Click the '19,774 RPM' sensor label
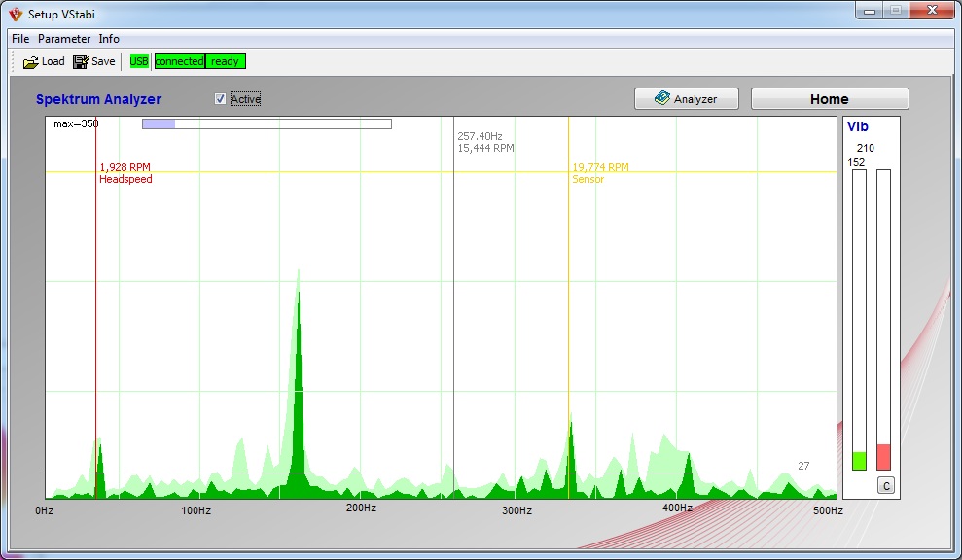Image resolution: width=962 pixels, height=560 pixels. (x=600, y=167)
